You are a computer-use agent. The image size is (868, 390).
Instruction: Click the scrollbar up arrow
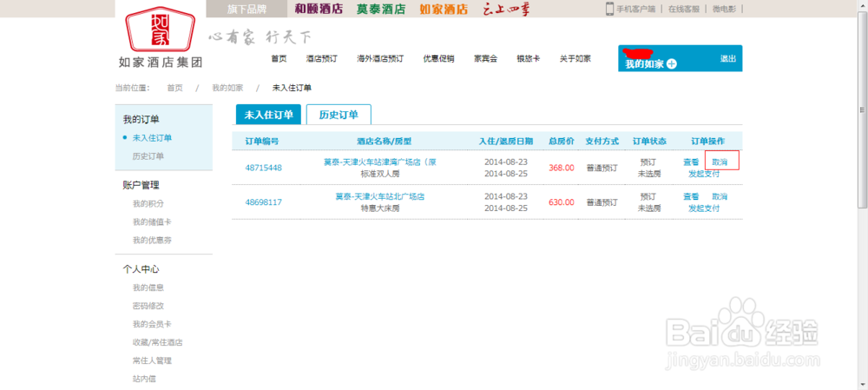(863, 4)
